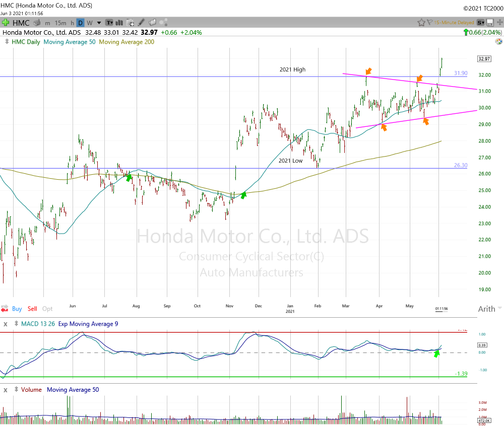Click the +2.04% percent change value in the quote line

pos(191,33)
